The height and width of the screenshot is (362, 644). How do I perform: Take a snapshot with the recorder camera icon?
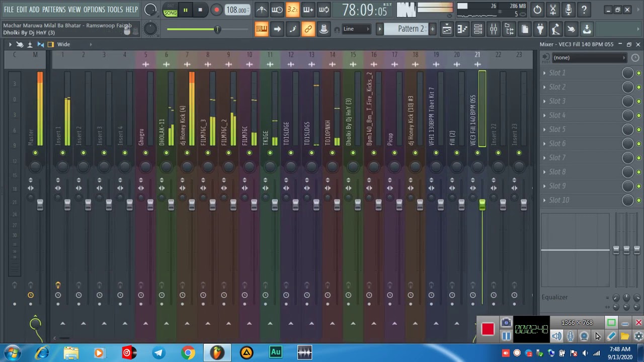[506, 323]
